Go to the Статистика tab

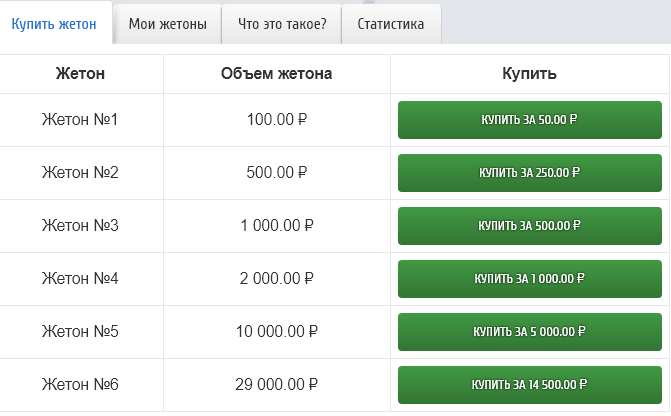pyautogui.click(x=391, y=24)
